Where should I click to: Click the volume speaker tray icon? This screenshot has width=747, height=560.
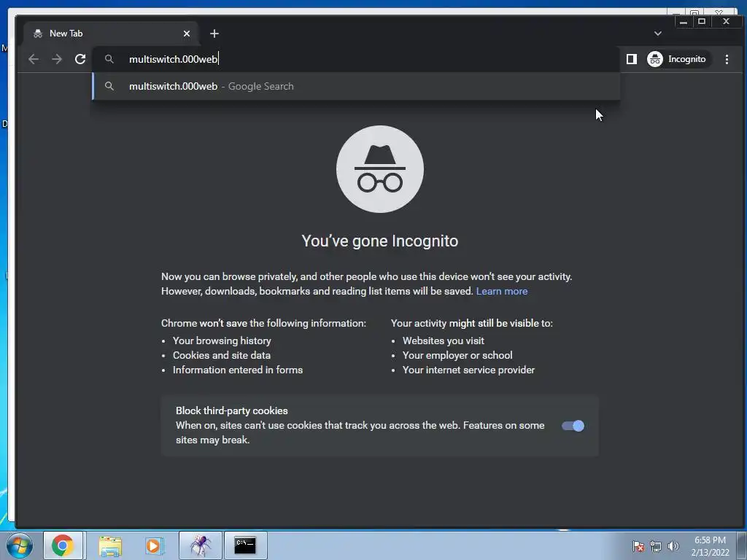click(x=673, y=546)
